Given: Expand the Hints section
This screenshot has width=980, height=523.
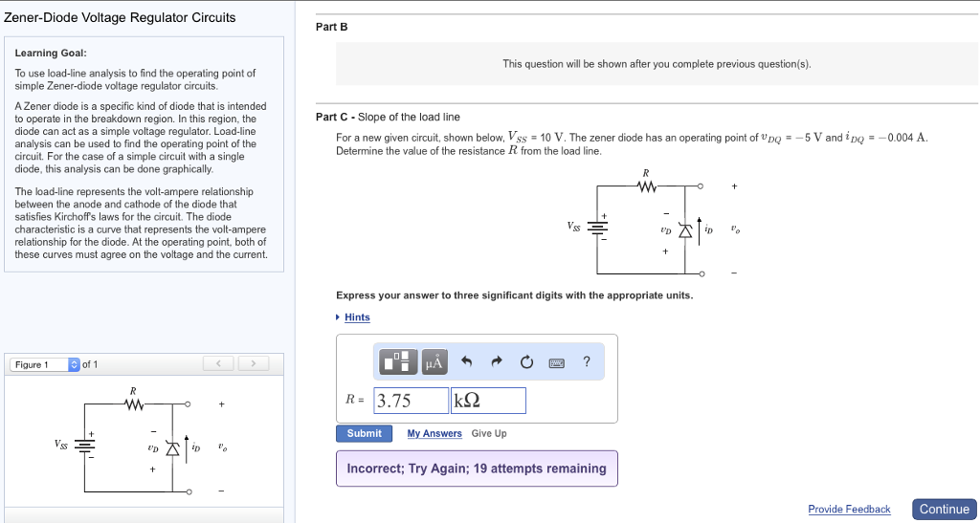Looking at the screenshot, I should click(x=356, y=317).
